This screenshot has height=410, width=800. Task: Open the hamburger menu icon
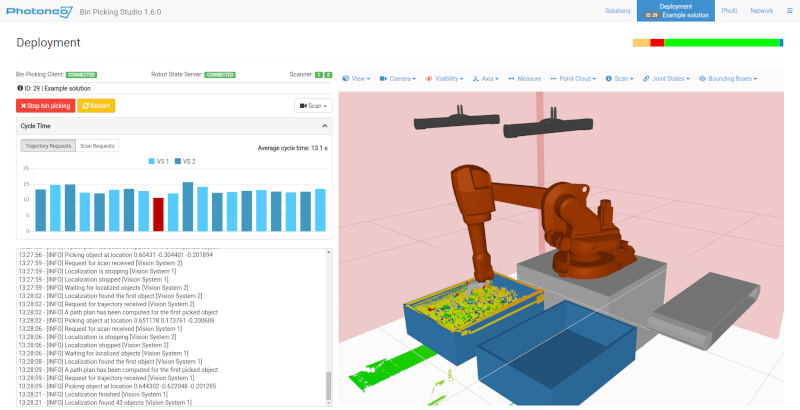coord(789,11)
